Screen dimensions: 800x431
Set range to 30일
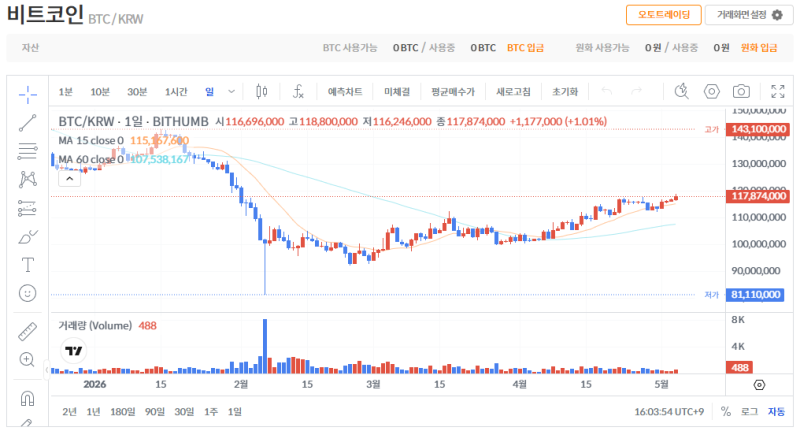point(184,412)
